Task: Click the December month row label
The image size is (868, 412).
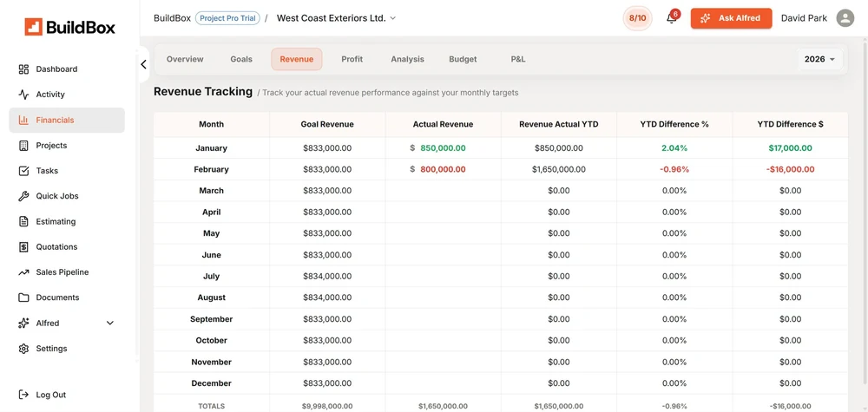Action: click(212, 383)
